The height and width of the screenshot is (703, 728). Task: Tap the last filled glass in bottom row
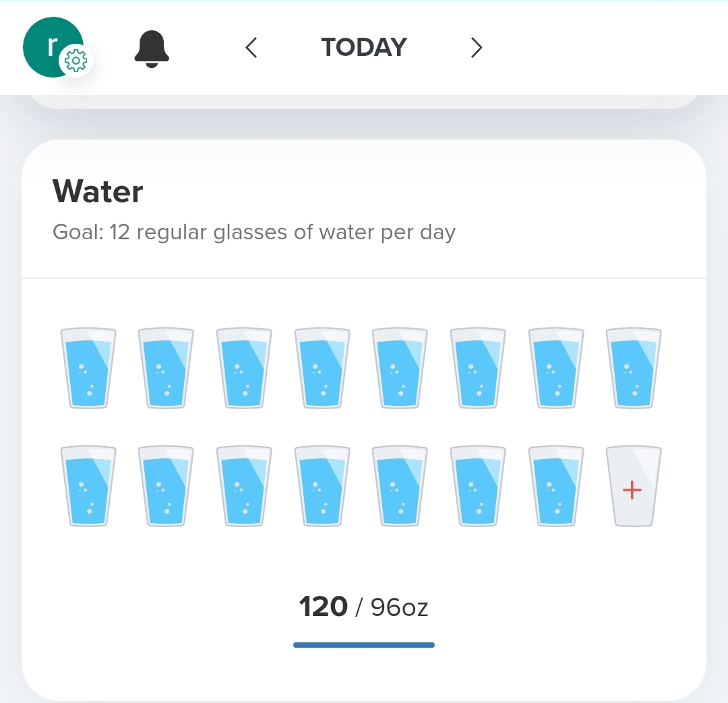pyautogui.click(x=555, y=486)
